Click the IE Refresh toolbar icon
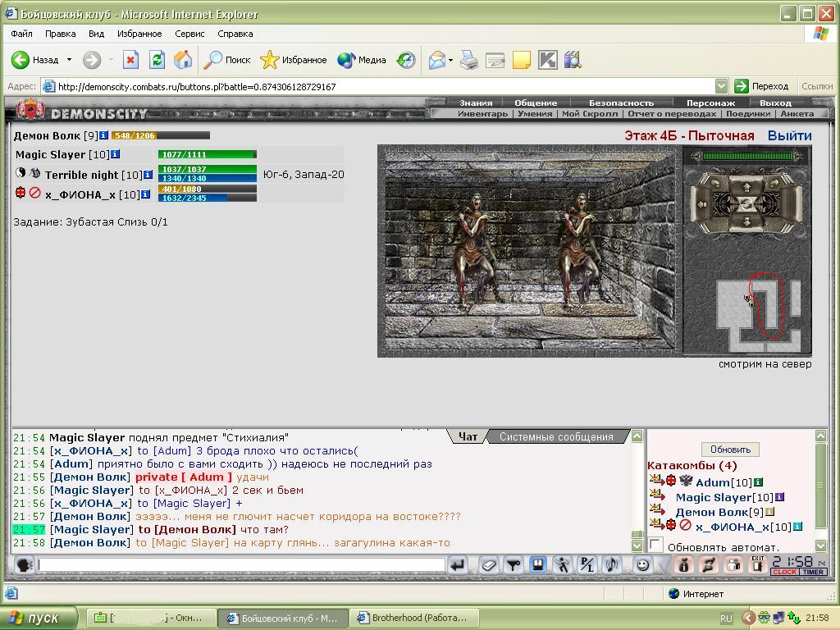The width and height of the screenshot is (840, 630). coord(157,59)
